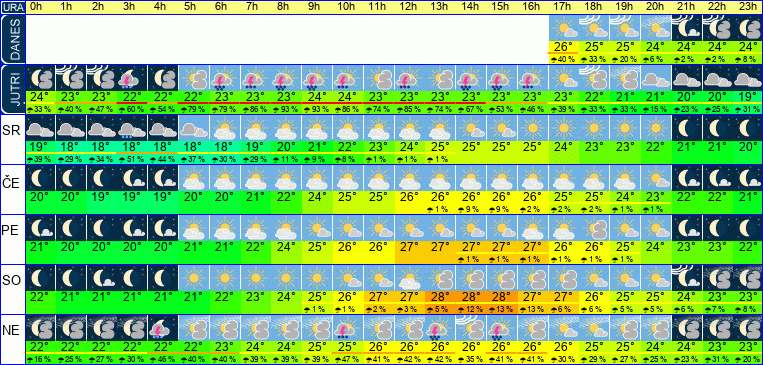Click the JUTRI 8h 93 % precipitation value
Image resolution: width=763 pixels, height=365 pixels.
(x=287, y=109)
